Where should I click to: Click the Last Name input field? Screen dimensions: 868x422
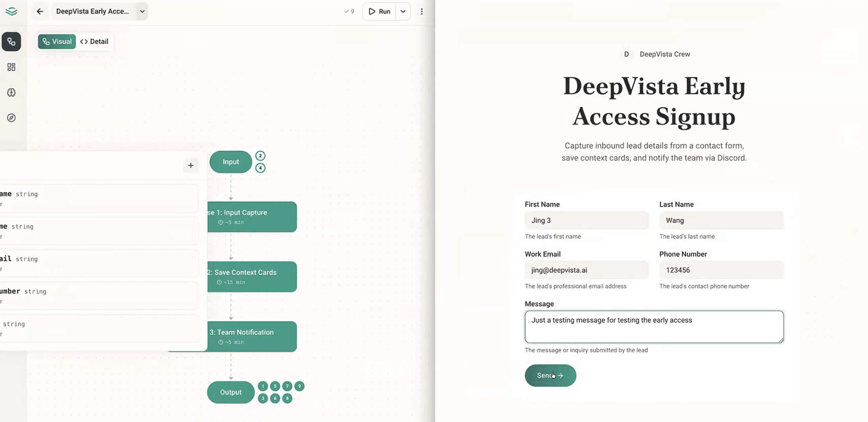721,220
